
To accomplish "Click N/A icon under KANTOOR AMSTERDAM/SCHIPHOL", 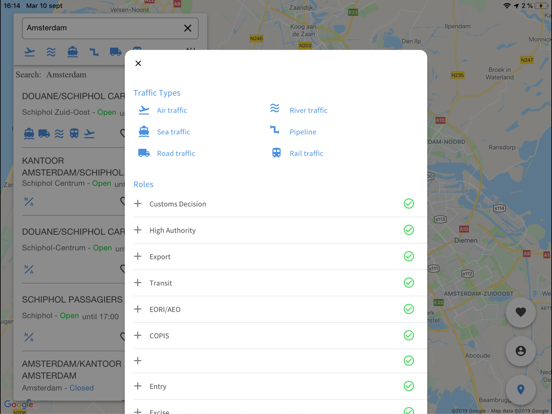I will tap(29, 202).
